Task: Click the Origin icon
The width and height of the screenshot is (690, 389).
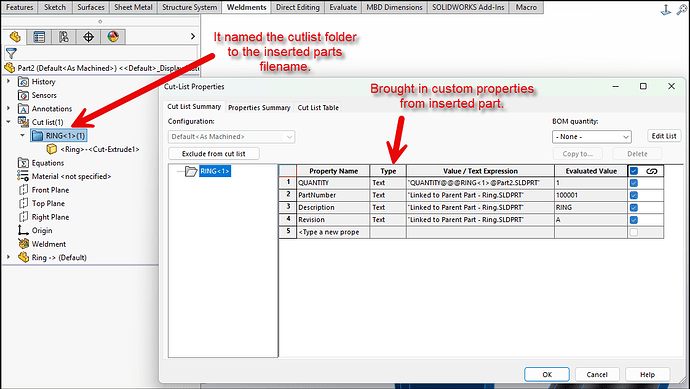Action: [23, 230]
